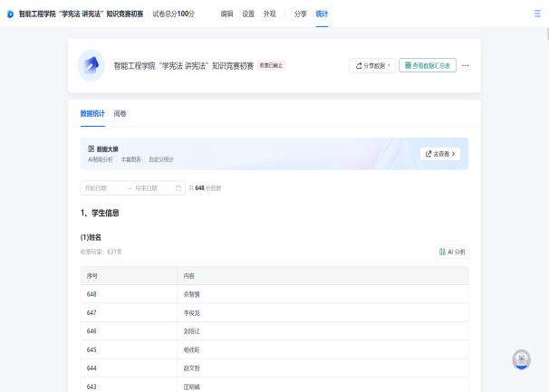Screen dimensions: 549x392
Task: Open the hamburger menu at top right
Action: (x=536, y=14)
